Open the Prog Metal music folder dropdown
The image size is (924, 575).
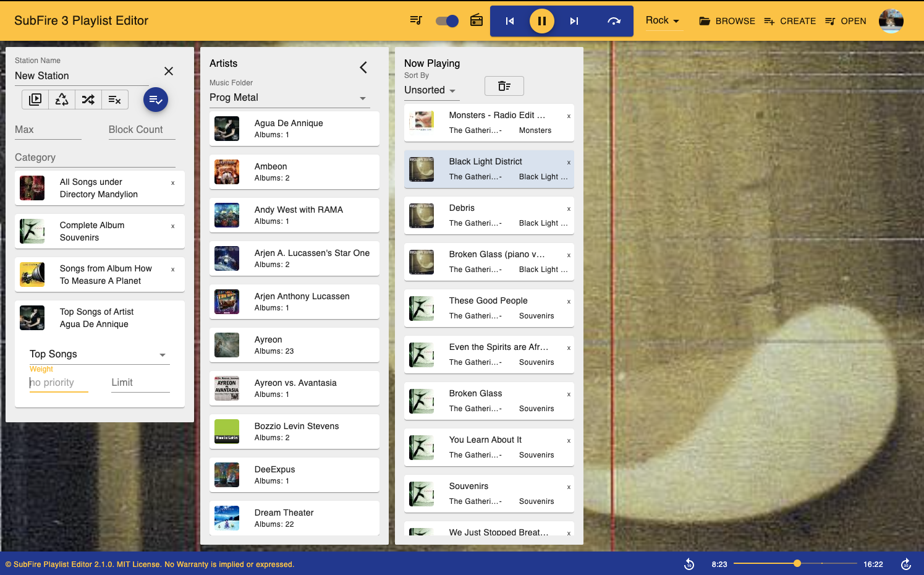click(289, 98)
